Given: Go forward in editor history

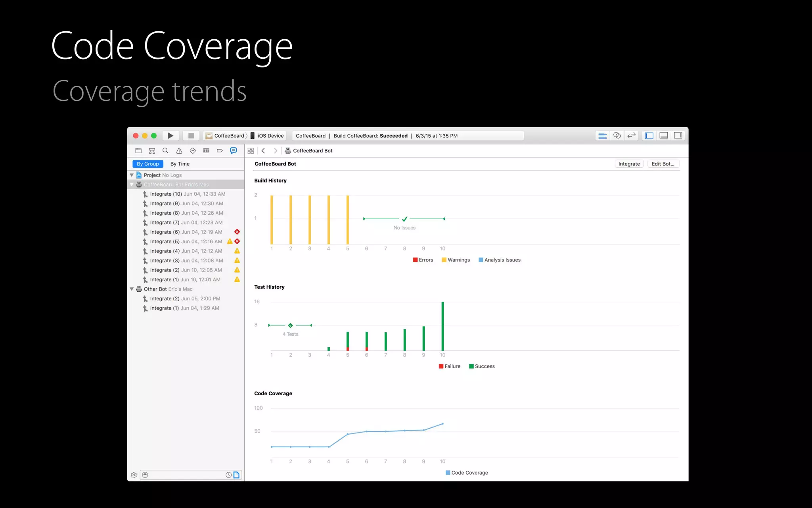Looking at the screenshot, I should click(276, 151).
